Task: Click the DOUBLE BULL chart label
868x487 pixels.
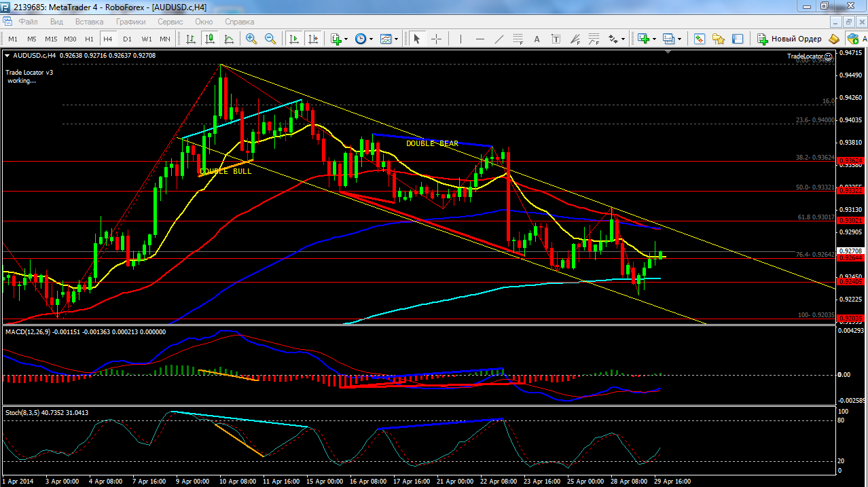Action: 225,171
